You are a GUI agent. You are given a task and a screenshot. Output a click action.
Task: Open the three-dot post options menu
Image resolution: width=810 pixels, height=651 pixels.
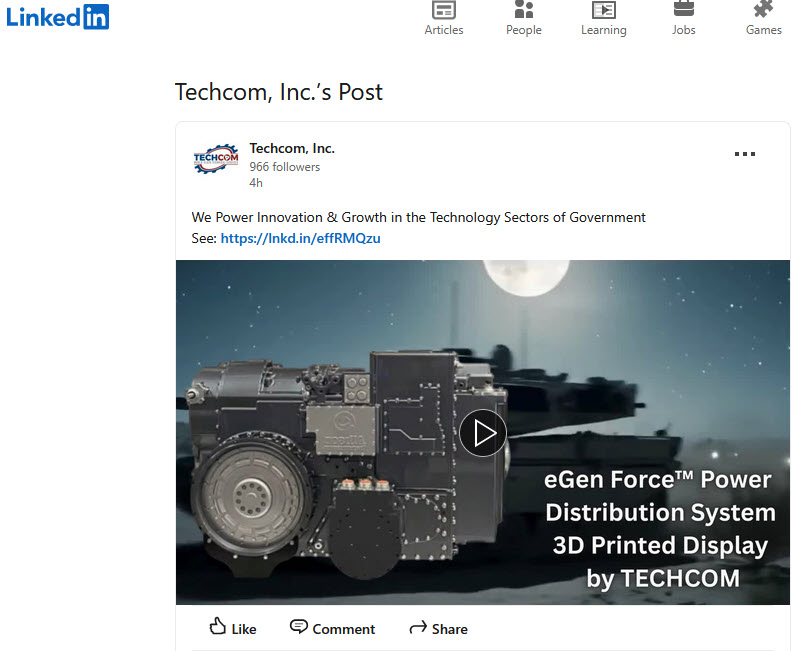[744, 154]
